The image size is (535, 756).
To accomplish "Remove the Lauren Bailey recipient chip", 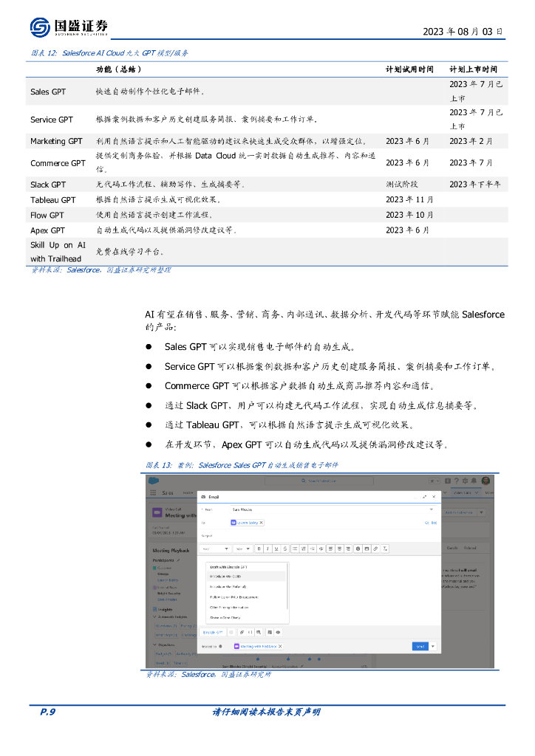I will point(261,523).
